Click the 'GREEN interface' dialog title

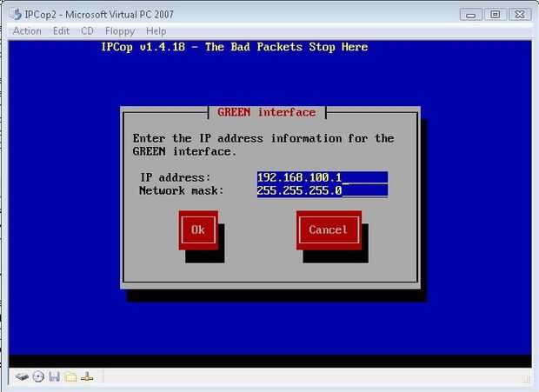(267, 112)
